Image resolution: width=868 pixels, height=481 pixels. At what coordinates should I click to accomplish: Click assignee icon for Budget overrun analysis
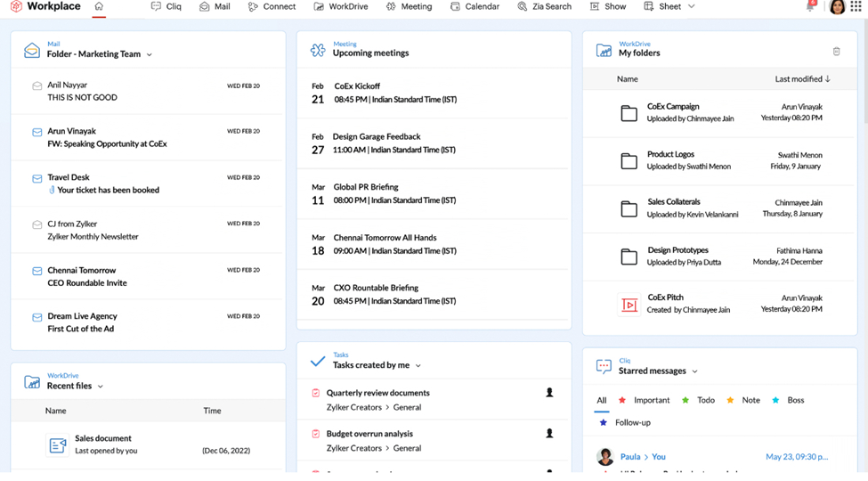click(x=549, y=433)
